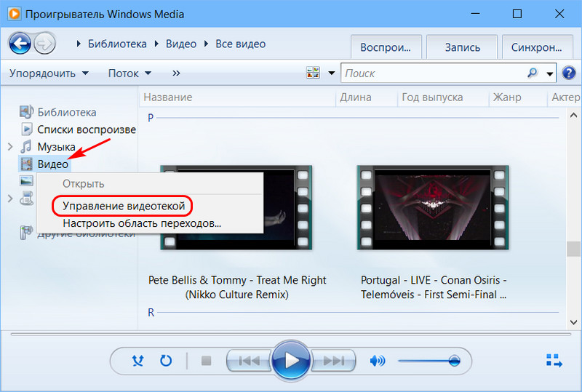The image size is (582, 392).
Task: Select Списки воспроизведения in the tree
Action: (x=87, y=129)
